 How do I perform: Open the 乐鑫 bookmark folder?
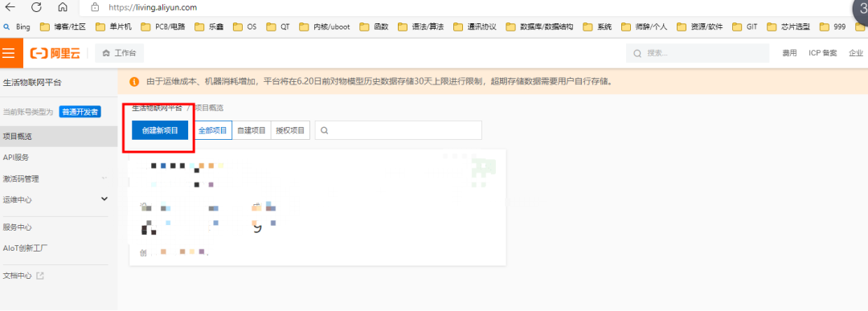click(x=209, y=27)
